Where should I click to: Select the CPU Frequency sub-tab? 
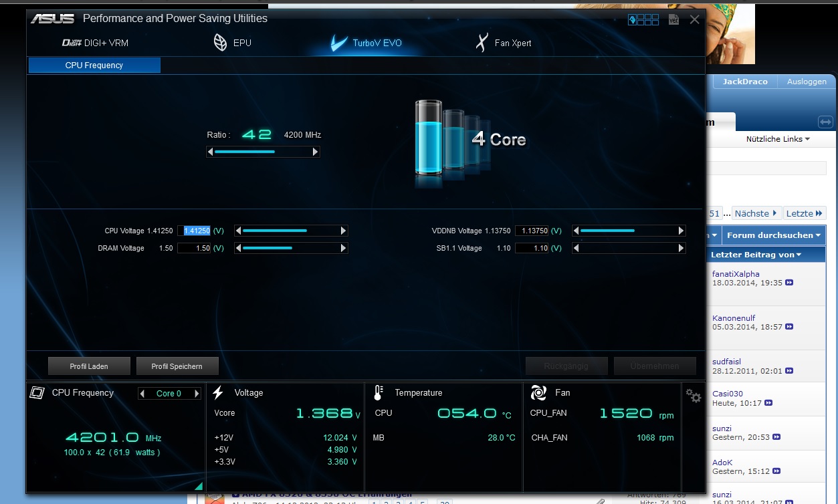94,66
